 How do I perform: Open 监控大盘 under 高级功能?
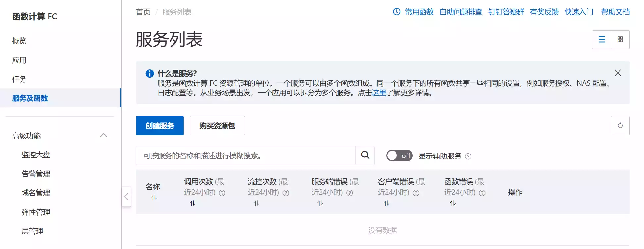(x=36, y=155)
